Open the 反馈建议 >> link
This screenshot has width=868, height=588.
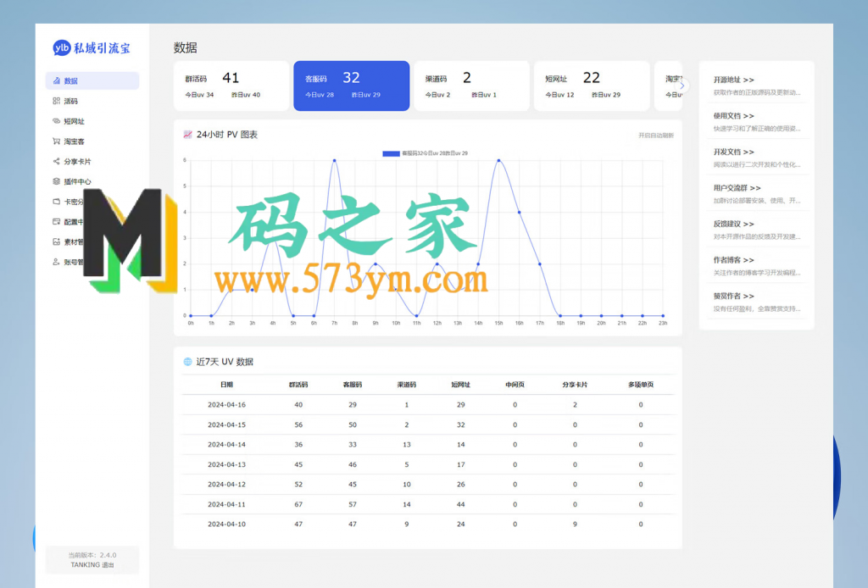point(733,224)
